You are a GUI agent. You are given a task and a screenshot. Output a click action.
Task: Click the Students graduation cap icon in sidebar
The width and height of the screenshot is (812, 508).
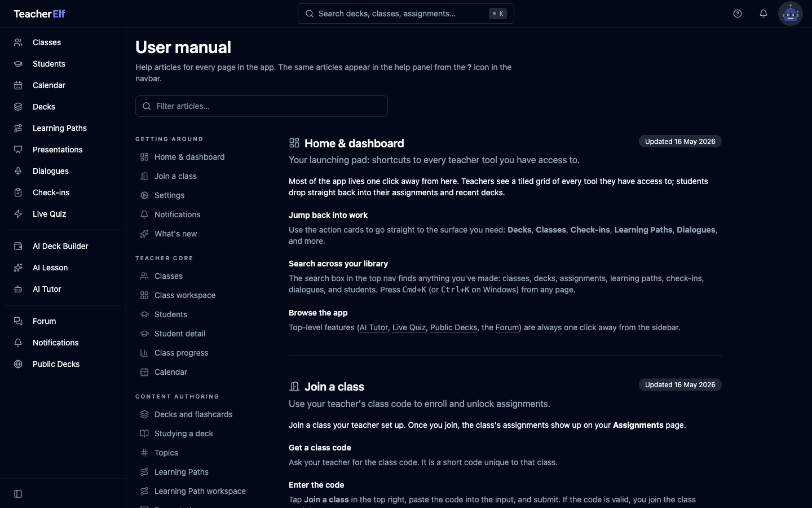pyautogui.click(x=18, y=64)
